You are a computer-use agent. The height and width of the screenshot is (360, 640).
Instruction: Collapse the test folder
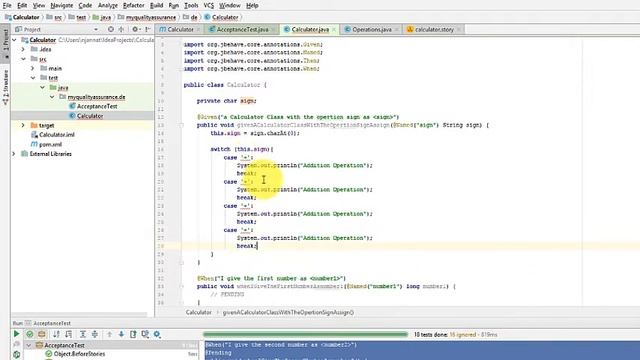pos(33,78)
